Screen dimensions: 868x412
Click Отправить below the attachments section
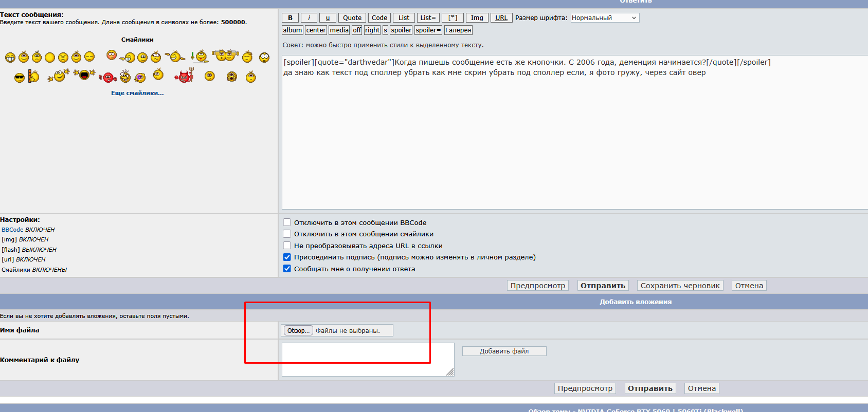(650, 388)
